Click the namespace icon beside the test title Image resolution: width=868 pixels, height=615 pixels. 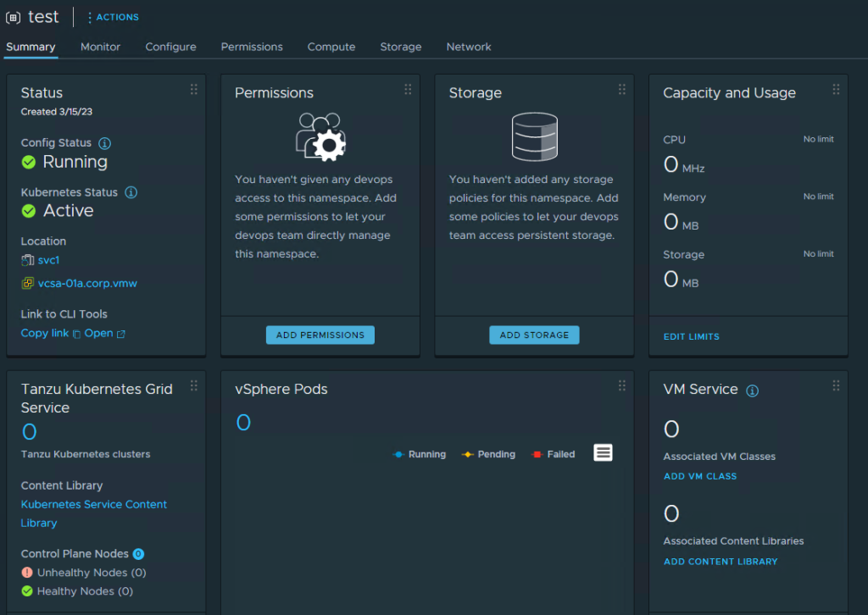[x=13, y=17]
